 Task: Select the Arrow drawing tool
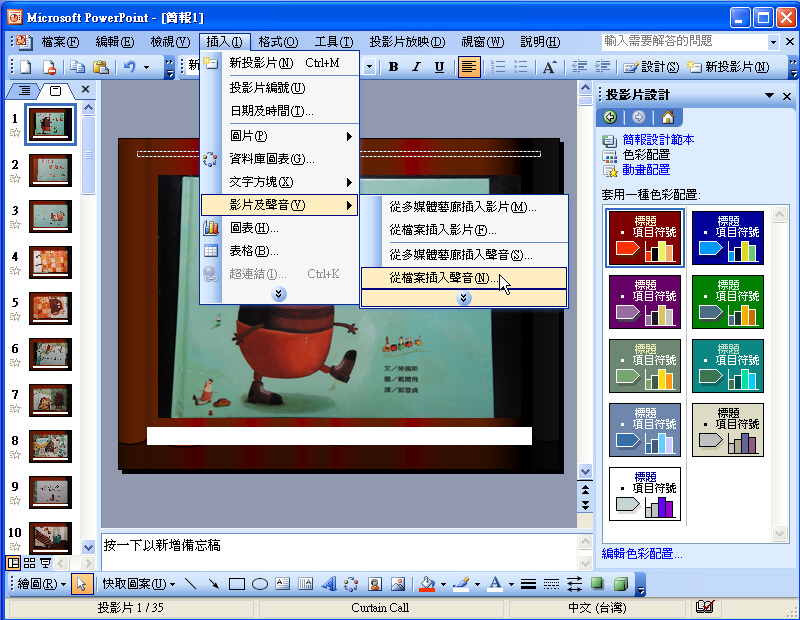[x=213, y=583]
